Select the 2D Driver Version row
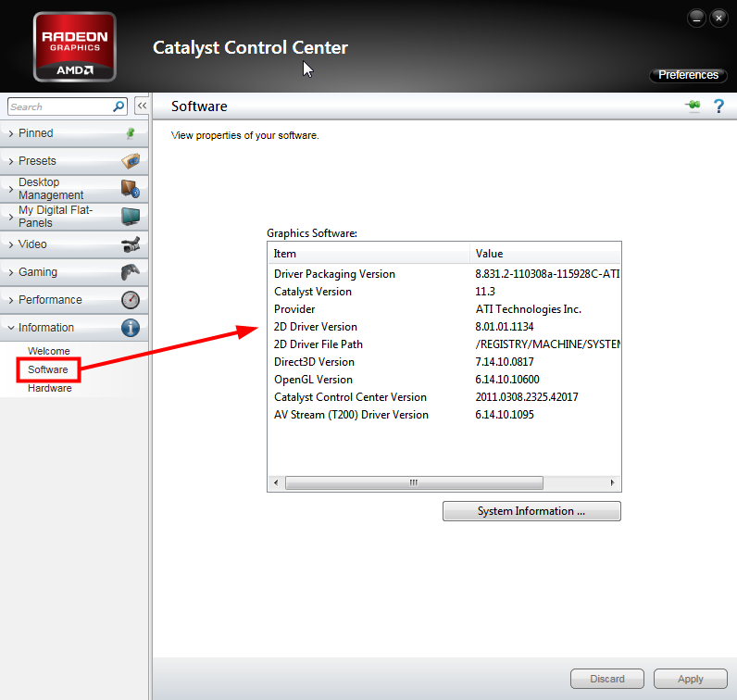Image resolution: width=737 pixels, height=700 pixels. (444, 327)
